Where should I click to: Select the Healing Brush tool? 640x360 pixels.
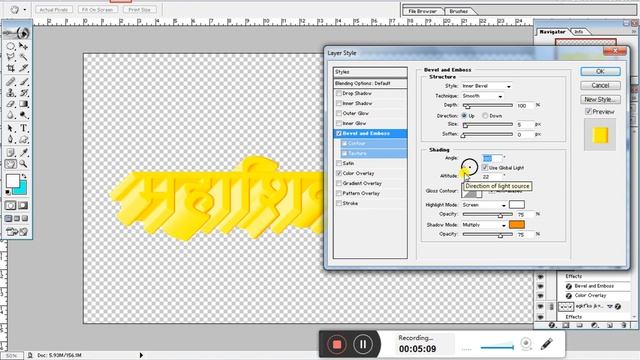click(11, 82)
